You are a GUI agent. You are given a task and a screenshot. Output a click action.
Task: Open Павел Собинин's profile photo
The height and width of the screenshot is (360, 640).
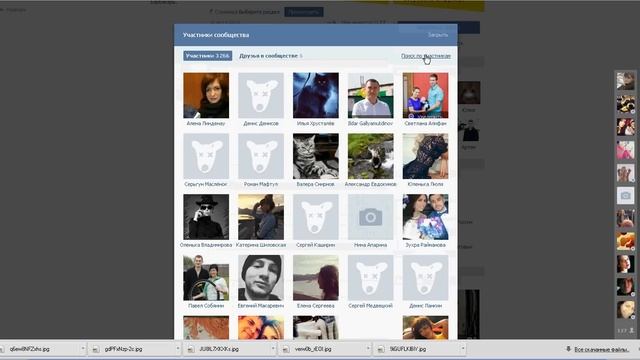(x=206, y=278)
